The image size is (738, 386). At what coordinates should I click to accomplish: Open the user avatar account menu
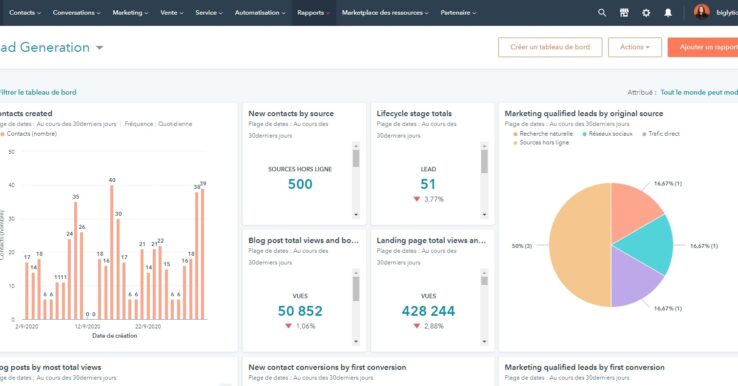click(702, 12)
